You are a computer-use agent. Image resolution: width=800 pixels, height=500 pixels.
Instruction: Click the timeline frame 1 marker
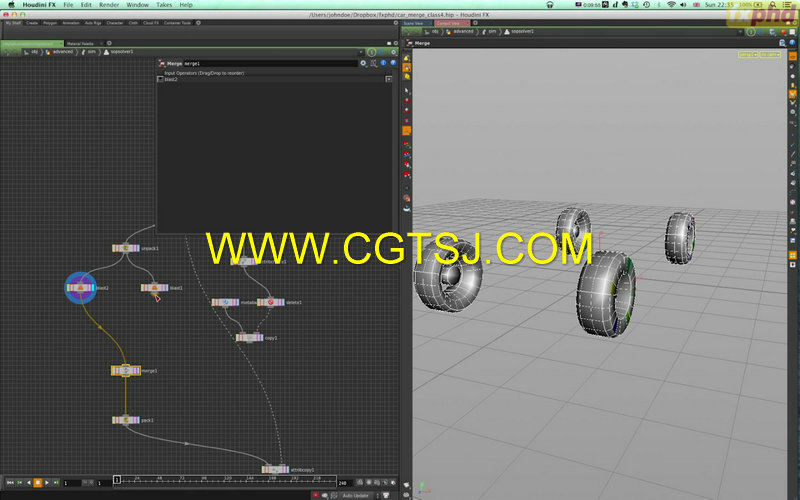coord(117,480)
